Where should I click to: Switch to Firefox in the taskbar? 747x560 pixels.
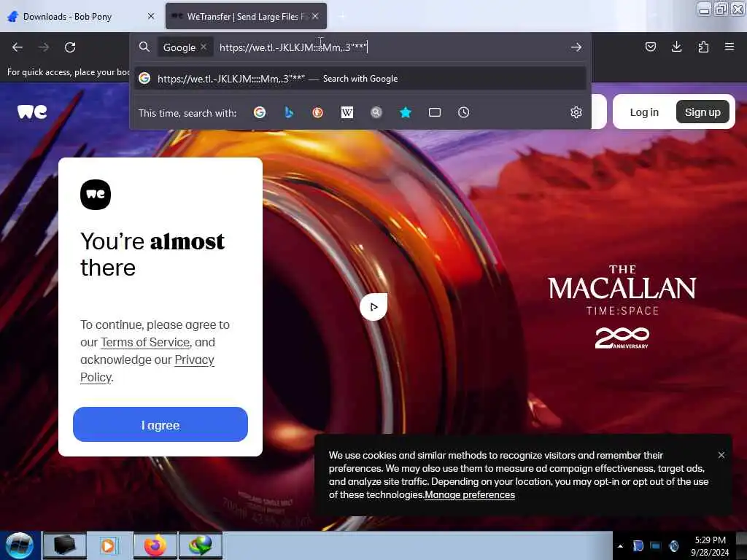[155, 545]
